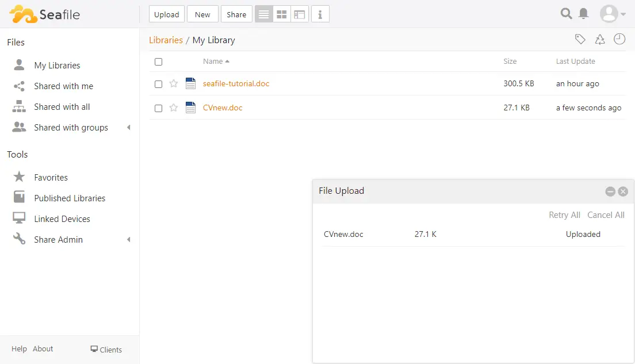This screenshot has height=364, width=635.
Task: Click 'a few seconds ago' cell
Action: pos(588,108)
